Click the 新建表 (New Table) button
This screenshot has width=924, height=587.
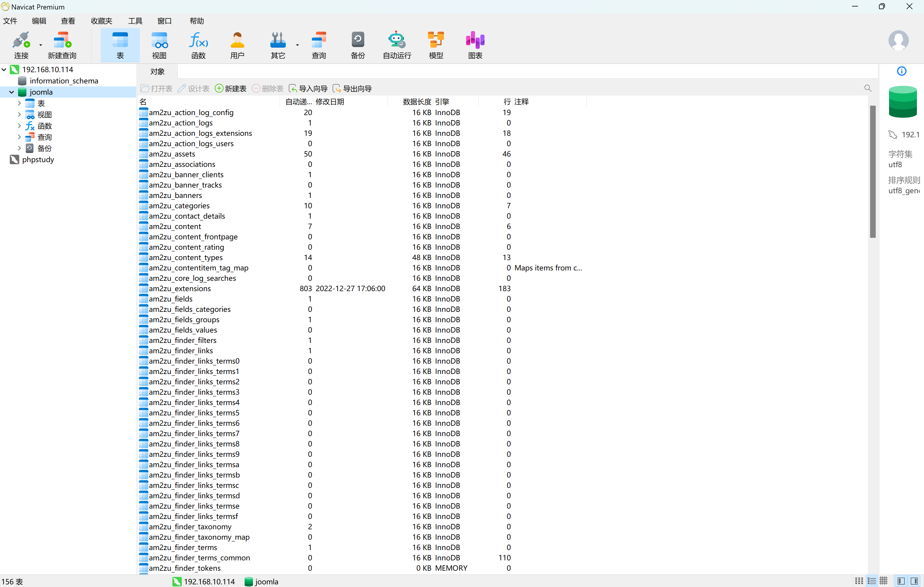[231, 88]
